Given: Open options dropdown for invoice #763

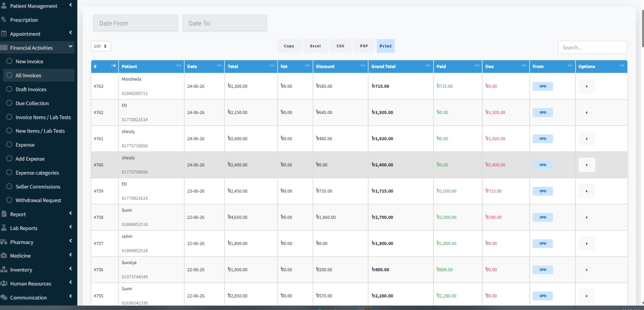Looking at the screenshot, I should click(x=587, y=86).
